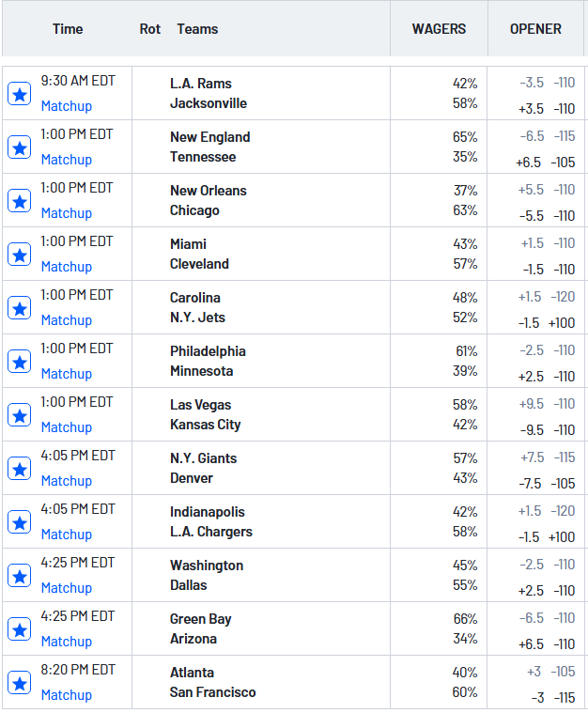
Task: Select the Green Bay -6.5 opener line
Action: pyautogui.click(x=547, y=618)
